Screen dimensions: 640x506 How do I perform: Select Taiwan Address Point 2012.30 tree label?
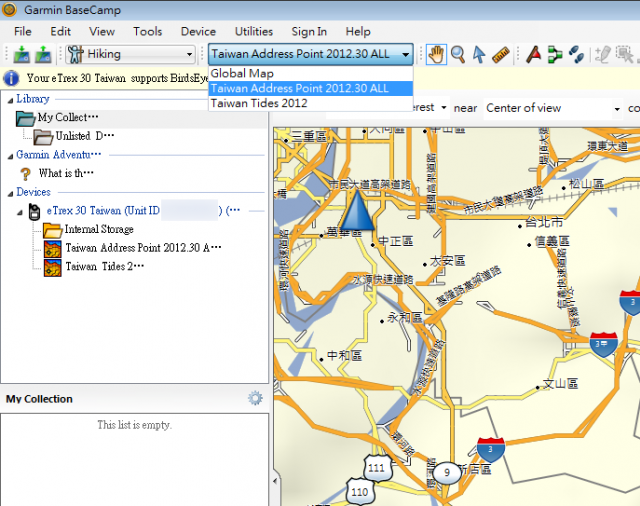[x=143, y=248]
